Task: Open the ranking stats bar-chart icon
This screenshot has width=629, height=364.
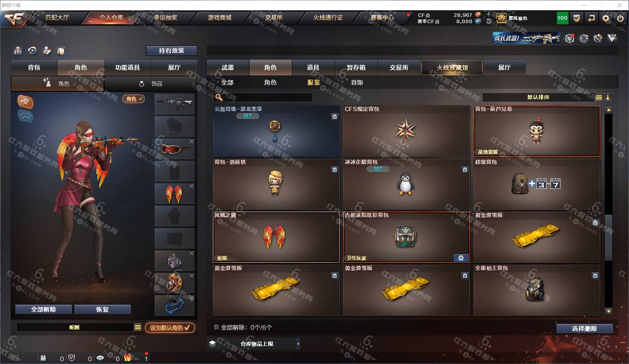Action: tap(18, 51)
